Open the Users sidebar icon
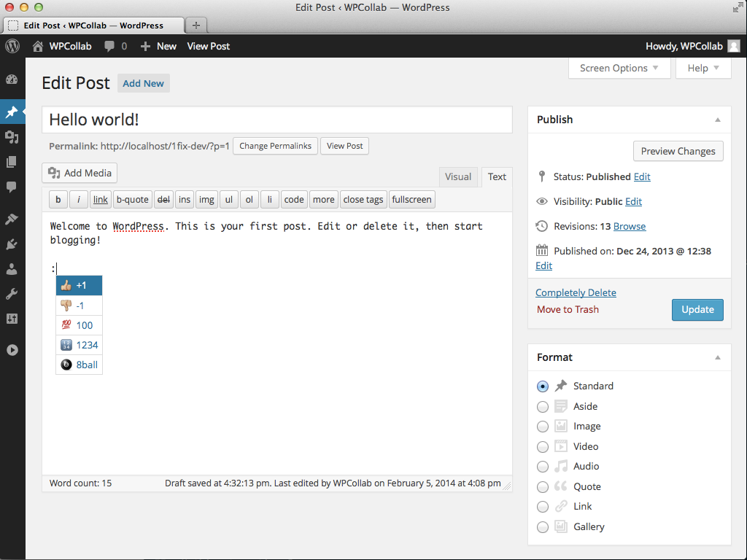The height and width of the screenshot is (560, 747). pos(12,269)
